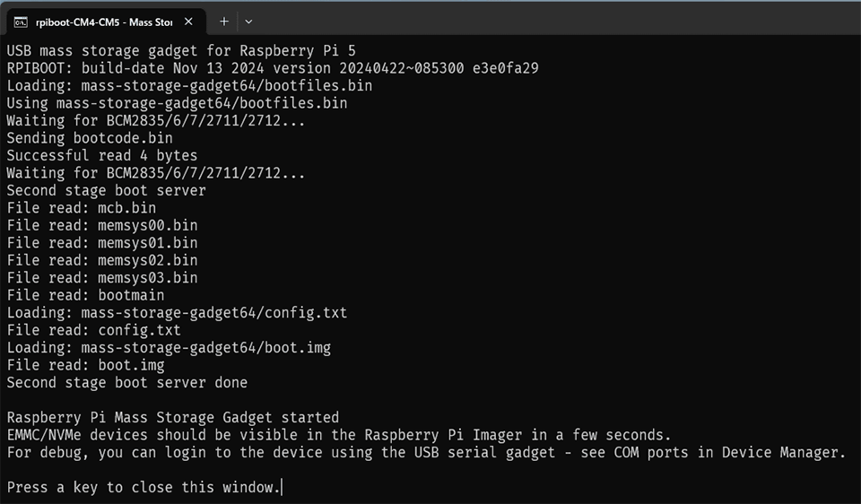This screenshot has width=861, height=504.
Task: Click the "File read: bootmain" line
Action: pyautogui.click(x=85, y=295)
